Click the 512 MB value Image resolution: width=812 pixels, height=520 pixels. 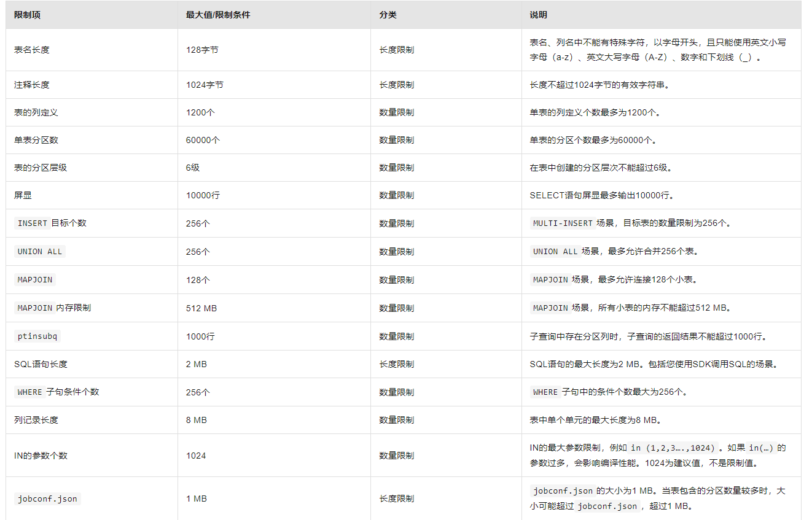pos(201,308)
